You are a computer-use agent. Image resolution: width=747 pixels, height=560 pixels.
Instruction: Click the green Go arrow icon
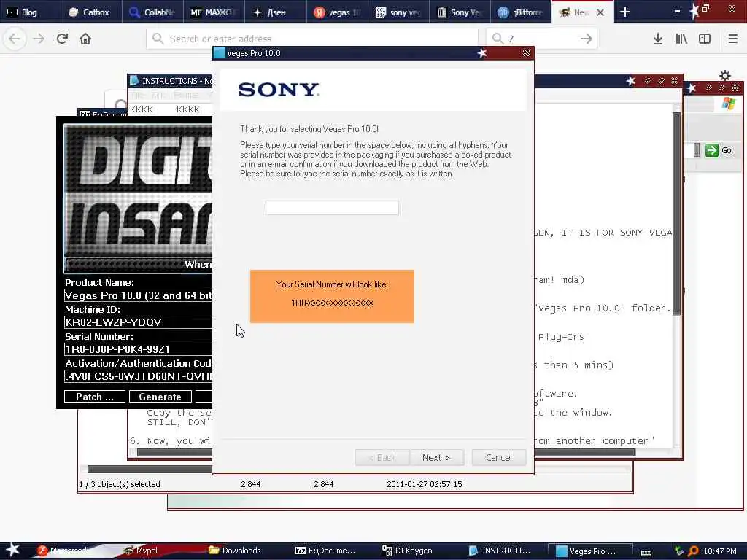(x=712, y=150)
